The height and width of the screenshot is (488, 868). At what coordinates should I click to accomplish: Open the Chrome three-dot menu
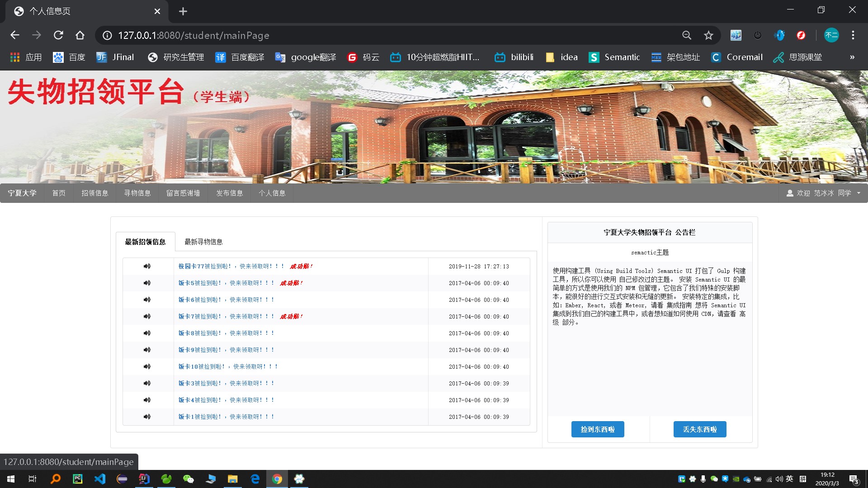tap(853, 35)
